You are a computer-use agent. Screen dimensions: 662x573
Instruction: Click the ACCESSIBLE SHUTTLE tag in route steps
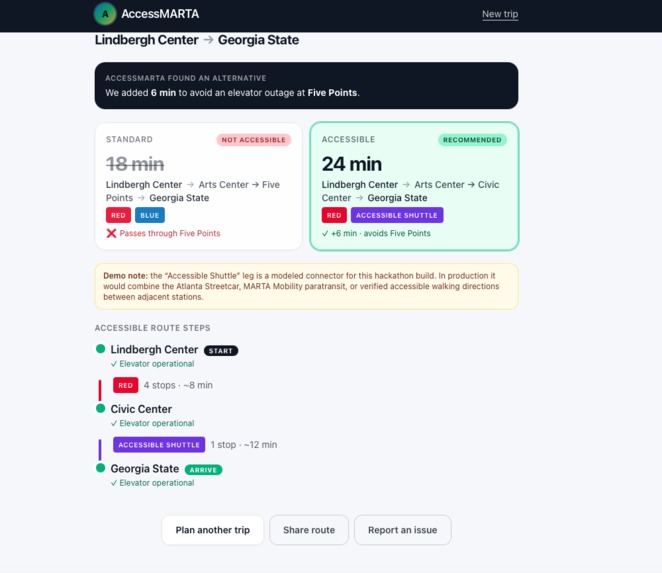(159, 445)
